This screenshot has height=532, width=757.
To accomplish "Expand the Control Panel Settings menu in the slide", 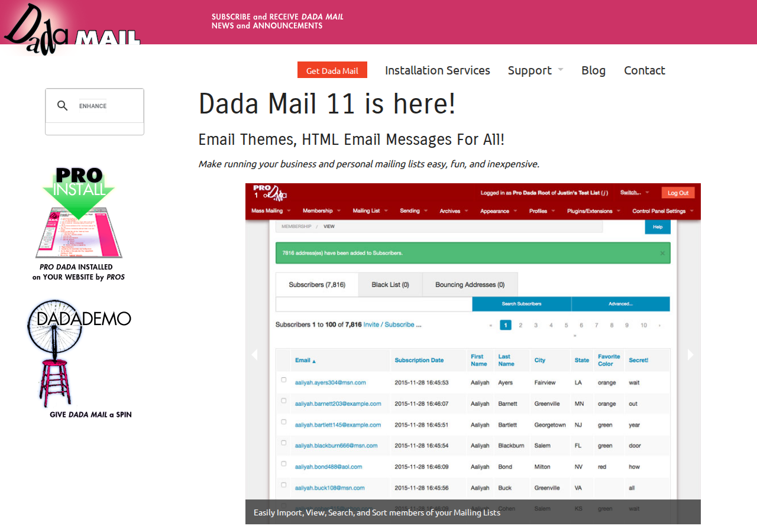I will click(663, 211).
